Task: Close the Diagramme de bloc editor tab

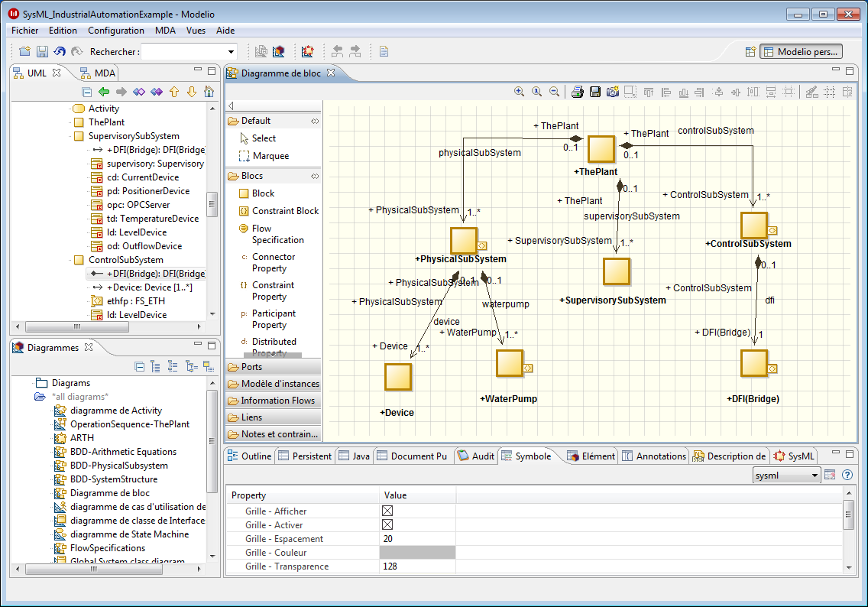Action: [331, 73]
